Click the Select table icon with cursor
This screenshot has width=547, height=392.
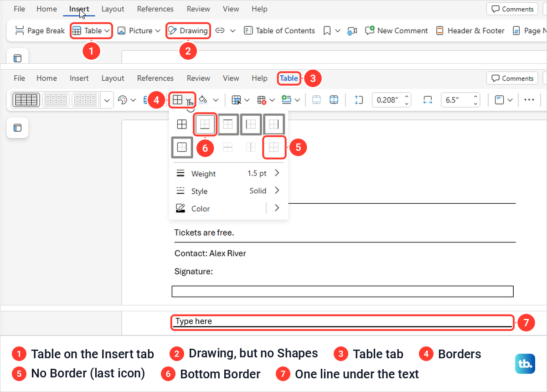tap(236, 100)
